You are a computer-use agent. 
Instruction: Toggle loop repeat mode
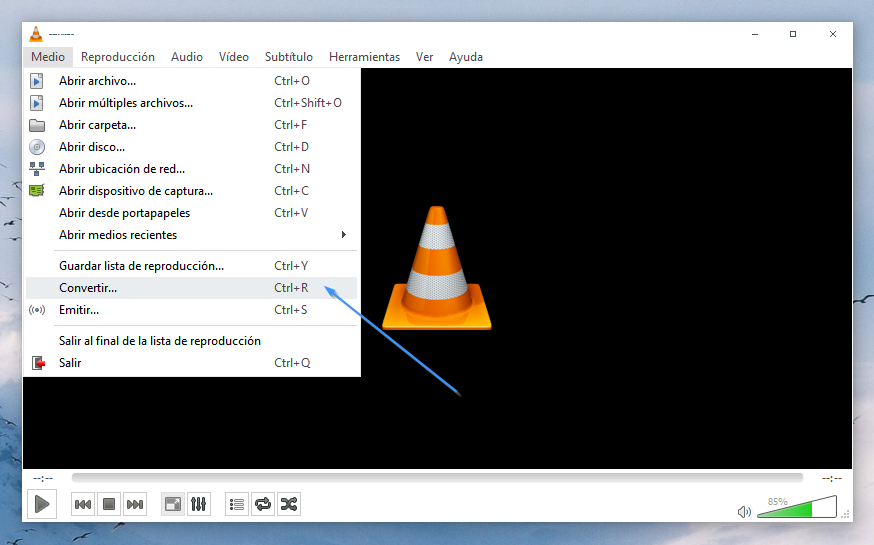pyautogui.click(x=263, y=504)
